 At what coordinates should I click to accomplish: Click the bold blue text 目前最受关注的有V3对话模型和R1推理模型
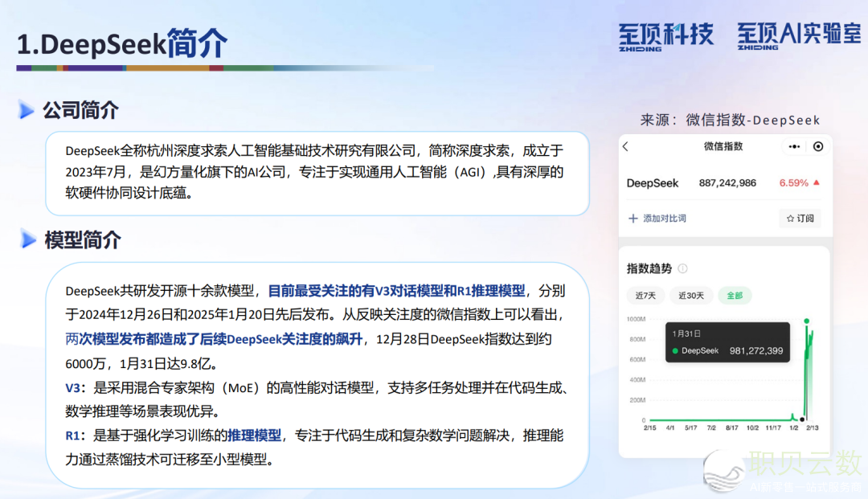[x=396, y=290]
